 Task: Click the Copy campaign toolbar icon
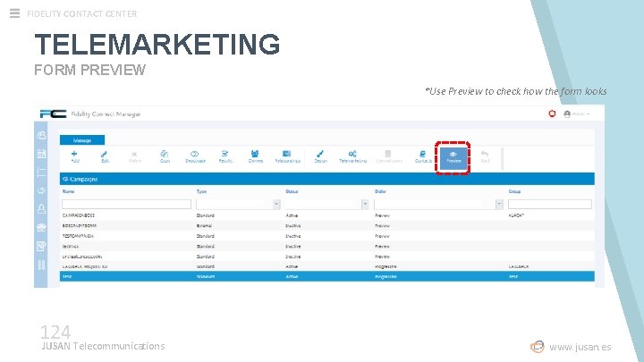tap(165, 156)
